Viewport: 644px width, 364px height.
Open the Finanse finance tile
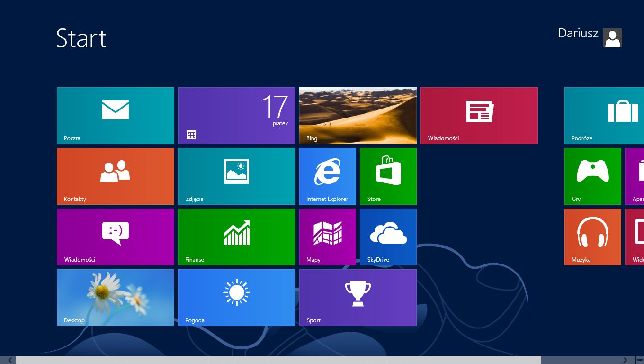(x=237, y=237)
